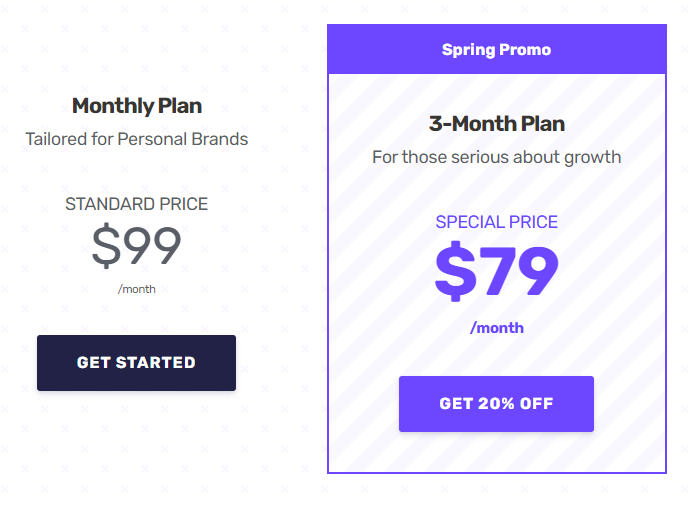The width and height of the screenshot is (695, 505).
Task: Click the GET STARTED button
Action: click(137, 363)
